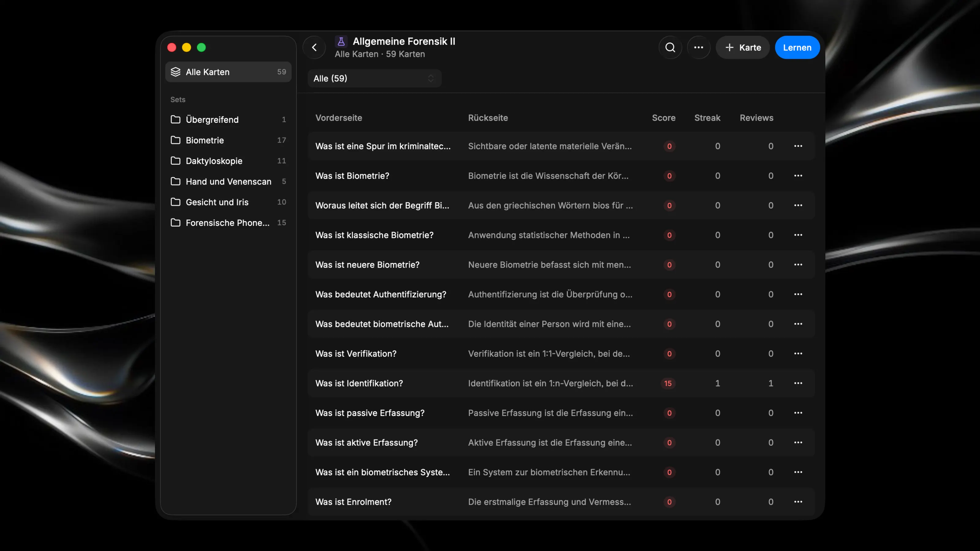Open options for 'Was ist Identifikation?' row
This screenshot has height=551, width=980.
(x=798, y=383)
